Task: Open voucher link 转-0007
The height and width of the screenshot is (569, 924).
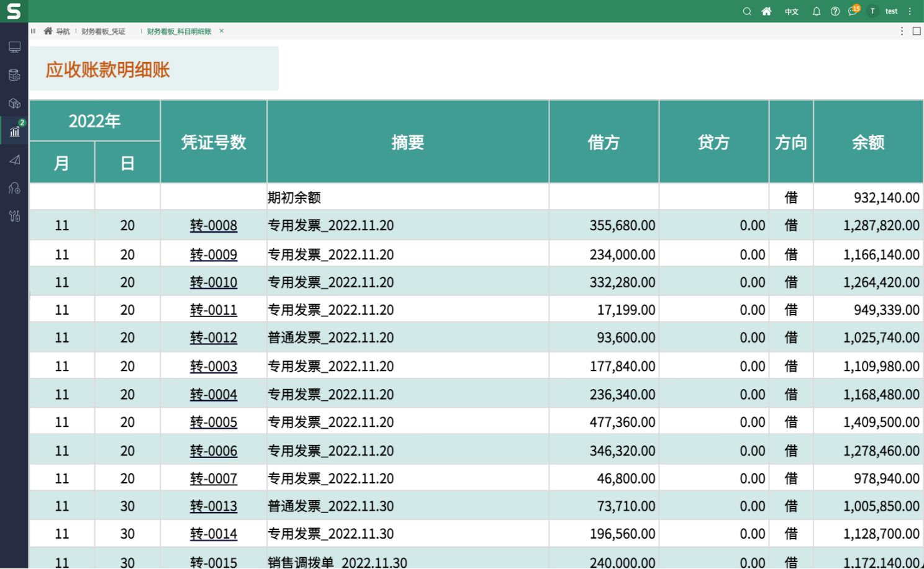Action: point(214,479)
